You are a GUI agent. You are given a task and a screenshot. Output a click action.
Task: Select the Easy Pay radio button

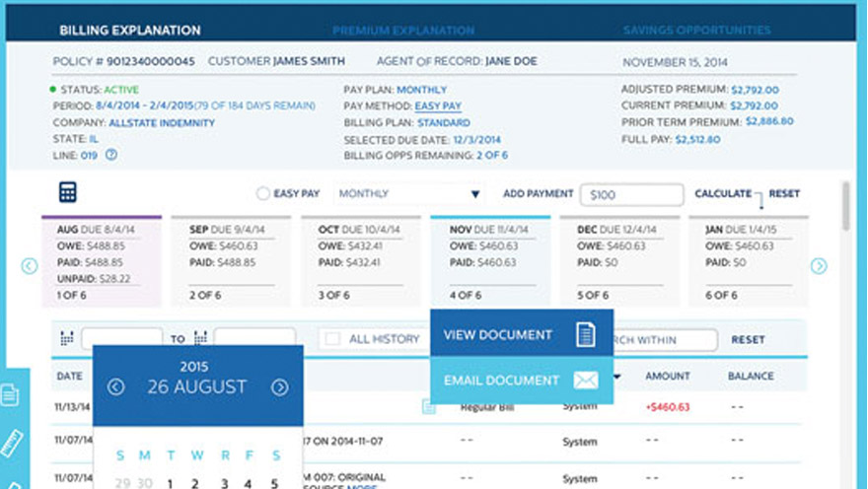tap(263, 194)
